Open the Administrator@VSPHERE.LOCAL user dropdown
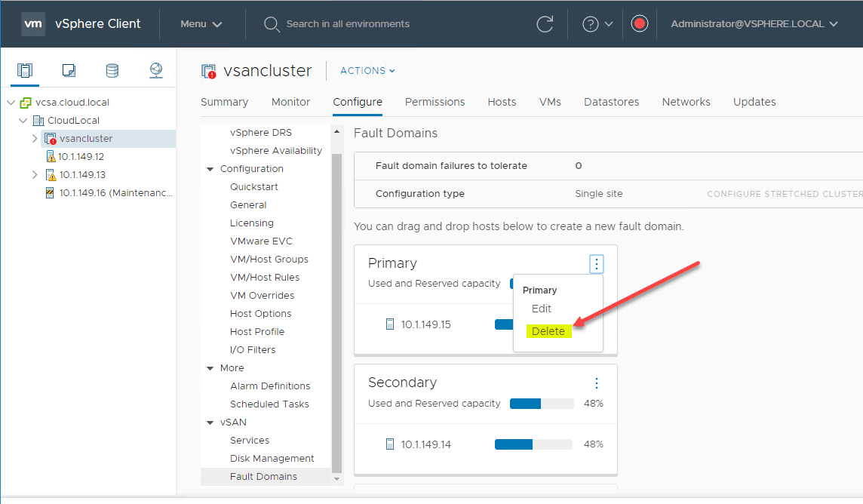Screen dimensions: 863x504 pyautogui.click(x=754, y=24)
